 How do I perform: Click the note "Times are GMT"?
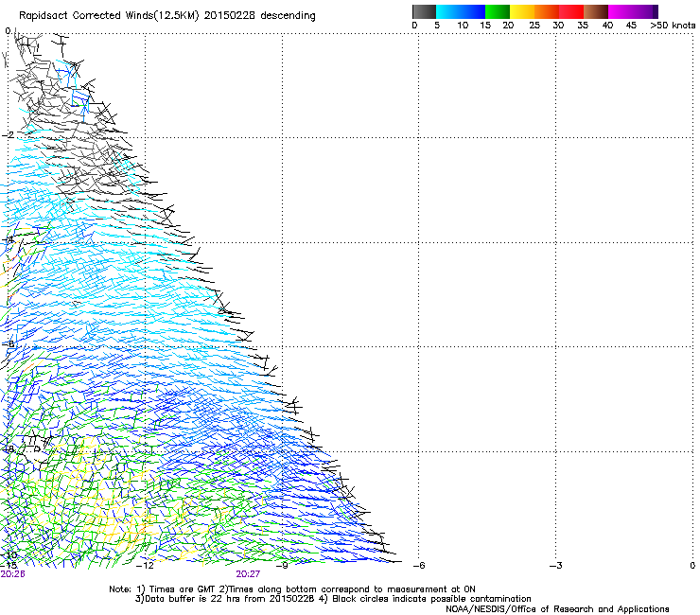[181, 589]
